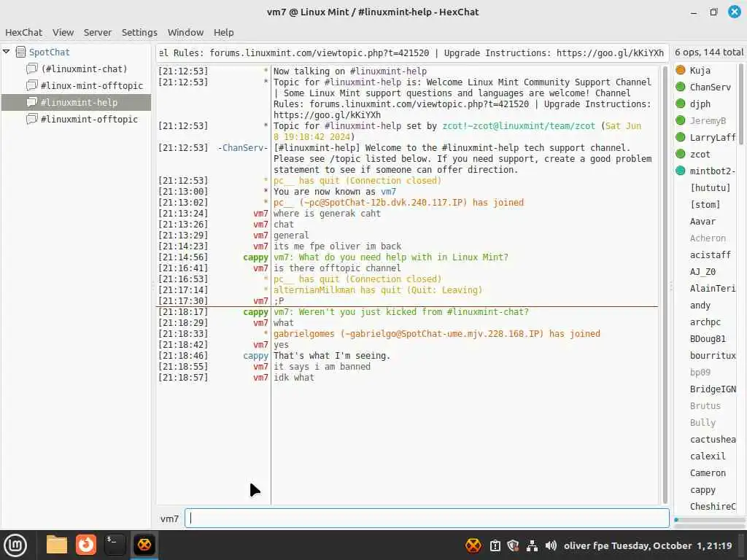Click JeremyB's green op dot
This screenshot has width=747, height=560.
pyautogui.click(x=681, y=120)
